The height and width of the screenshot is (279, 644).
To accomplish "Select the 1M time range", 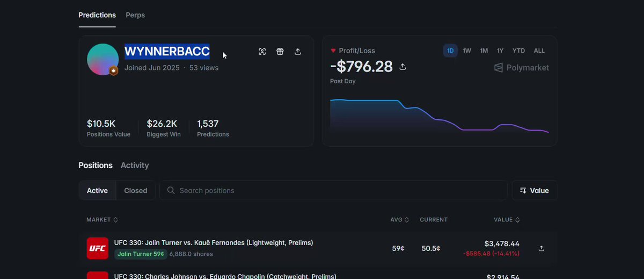I will pos(484,51).
